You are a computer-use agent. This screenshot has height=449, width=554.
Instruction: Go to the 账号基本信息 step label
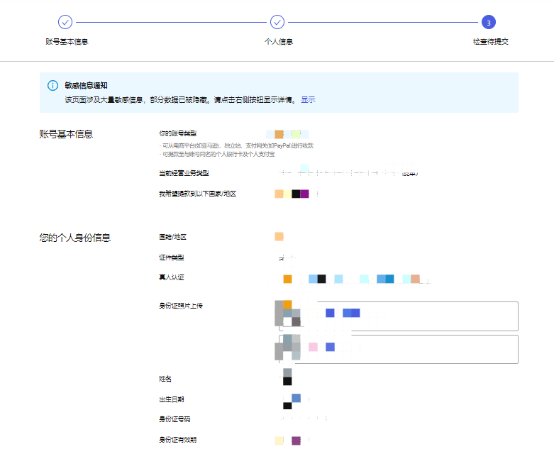tap(66, 42)
